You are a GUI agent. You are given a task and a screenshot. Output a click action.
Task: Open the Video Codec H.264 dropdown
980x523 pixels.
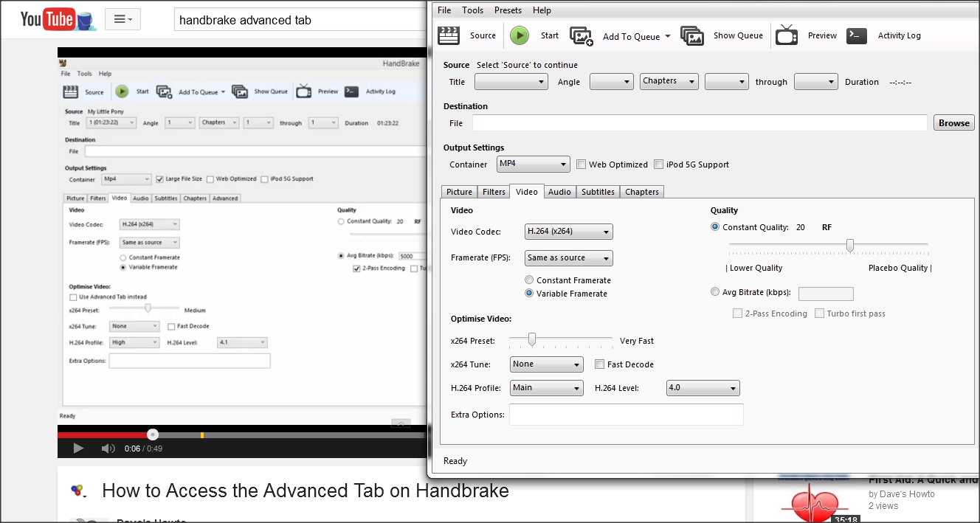tap(568, 232)
